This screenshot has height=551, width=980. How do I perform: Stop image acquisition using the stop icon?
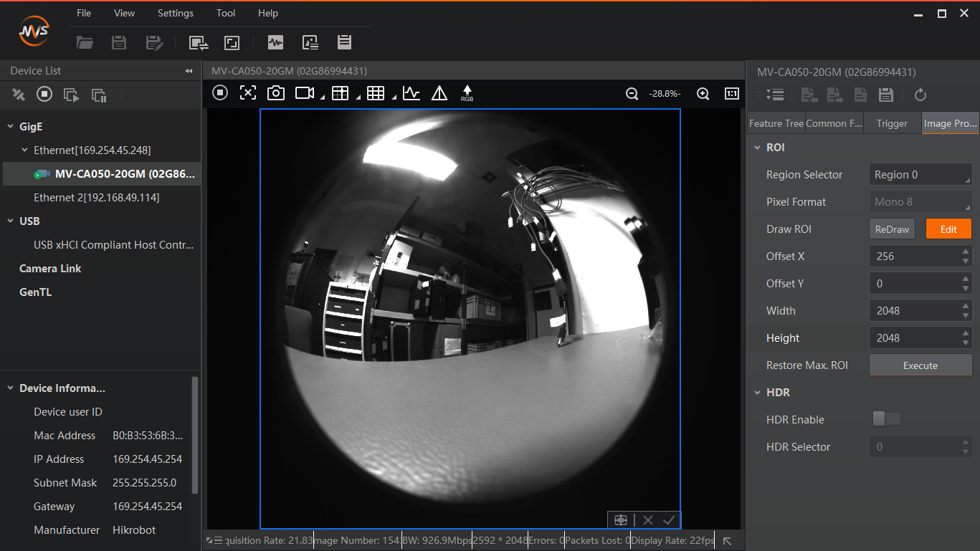click(x=220, y=92)
